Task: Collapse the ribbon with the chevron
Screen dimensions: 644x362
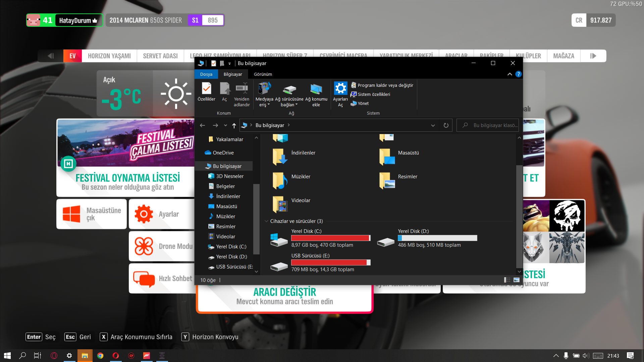Action: click(x=509, y=74)
